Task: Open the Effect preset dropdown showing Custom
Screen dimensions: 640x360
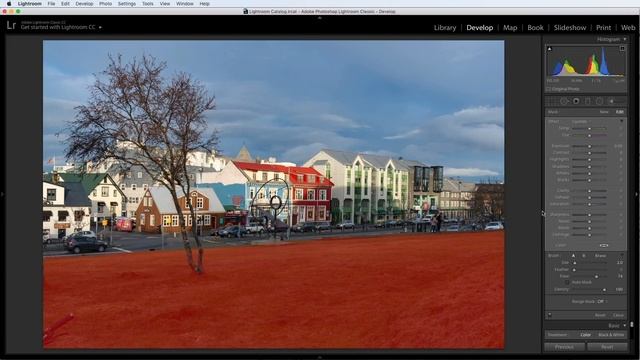Action: point(581,121)
